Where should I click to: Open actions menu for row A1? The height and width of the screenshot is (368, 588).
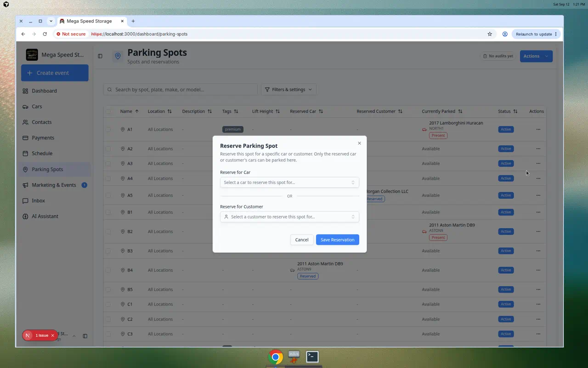click(538, 130)
